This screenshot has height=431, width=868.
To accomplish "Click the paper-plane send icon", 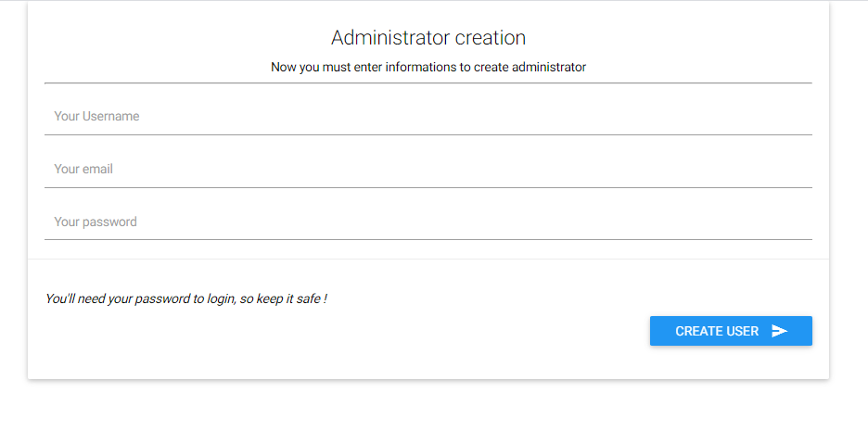I will (779, 331).
